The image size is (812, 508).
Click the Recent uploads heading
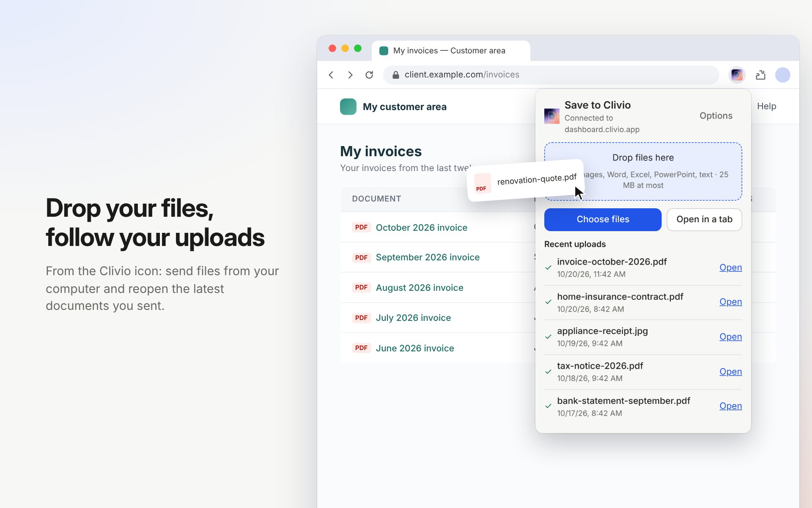coord(575,244)
